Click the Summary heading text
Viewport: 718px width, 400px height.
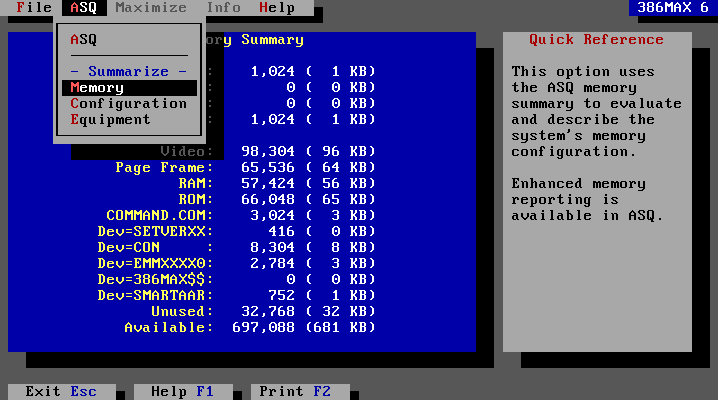tap(272, 40)
